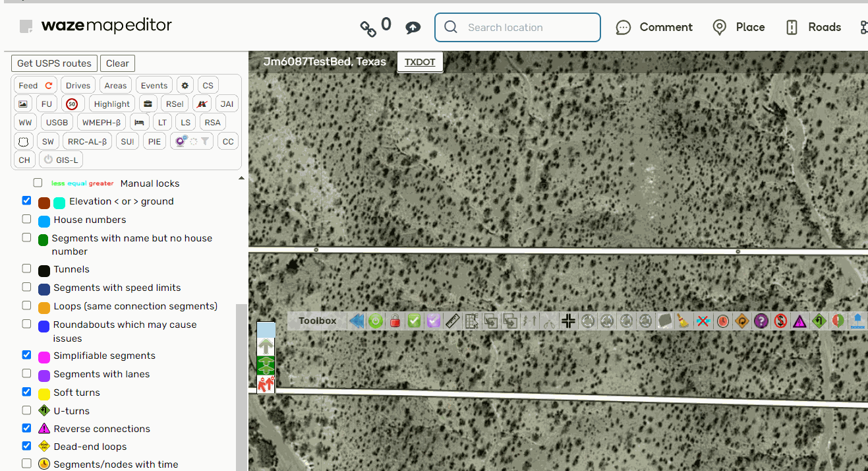Viewport: 868px width, 471px height.
Task: Click the bed icon button
Action: 140,122
